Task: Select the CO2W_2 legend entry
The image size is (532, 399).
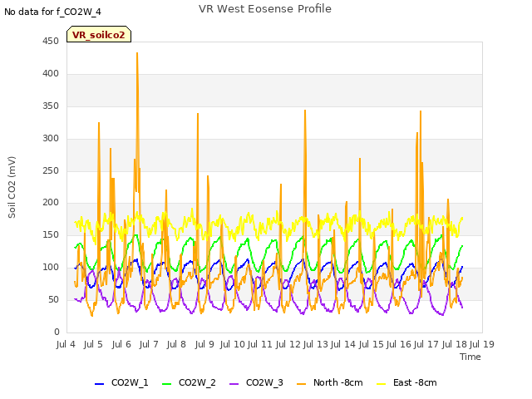Action: [x=189, y=382]
